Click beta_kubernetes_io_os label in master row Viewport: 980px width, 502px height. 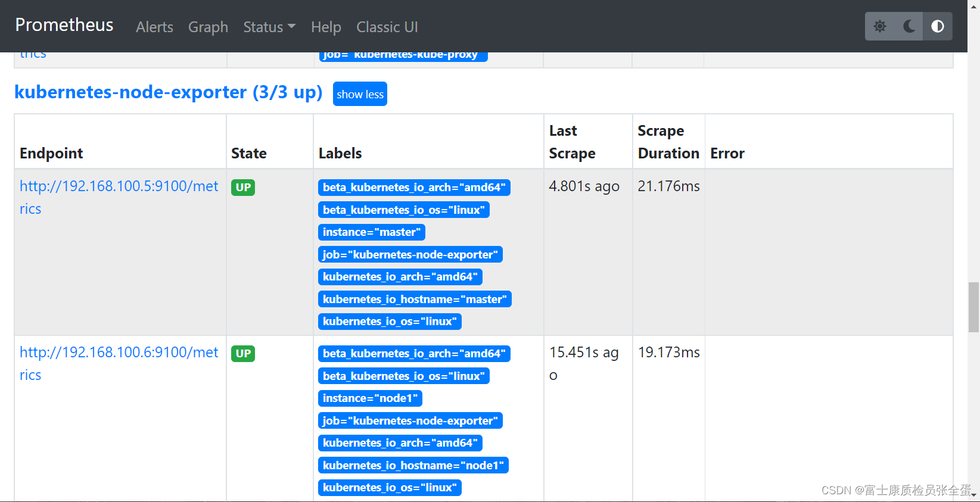tap(404, 210)
